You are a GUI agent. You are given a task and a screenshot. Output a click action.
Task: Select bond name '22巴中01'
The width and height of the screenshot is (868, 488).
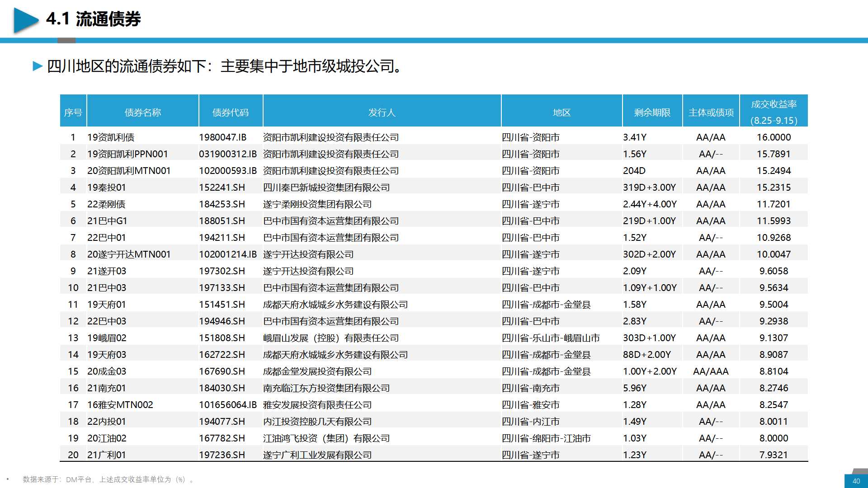pyautogui.click(x=107, y=238)
